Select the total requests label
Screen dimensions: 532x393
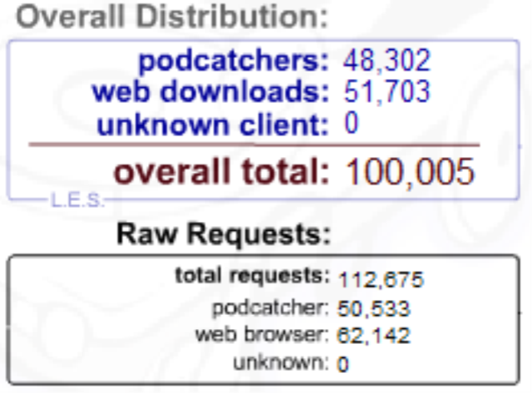coord(252,276)
